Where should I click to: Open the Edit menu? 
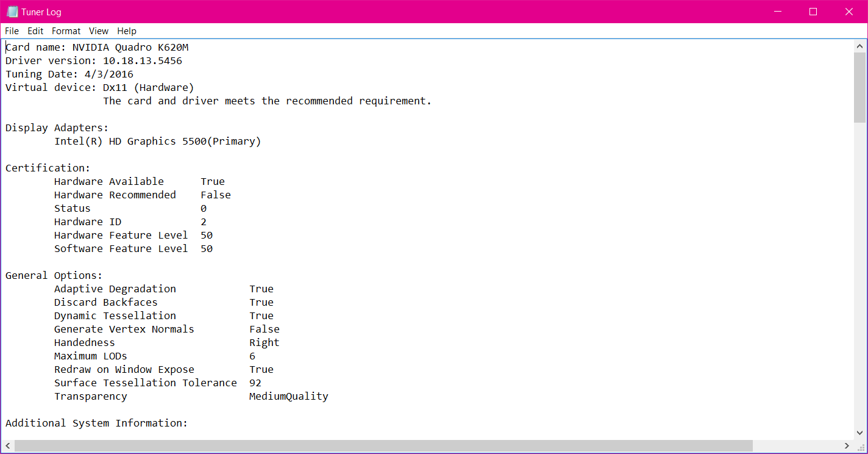35,31
